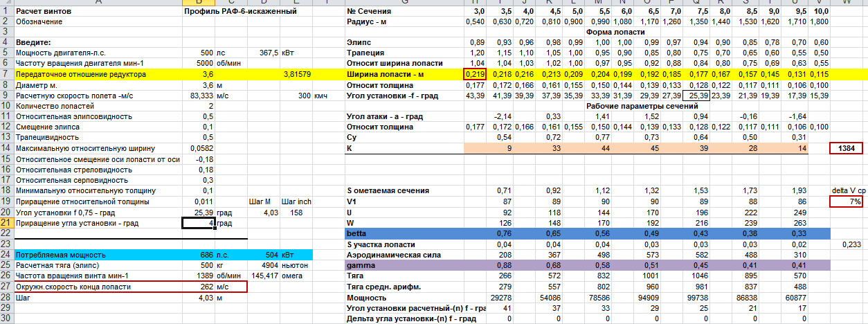This screenshot has width=868, height=324.
Task: Select the red-bordered 1384 cell
Action: click(847, 148)
